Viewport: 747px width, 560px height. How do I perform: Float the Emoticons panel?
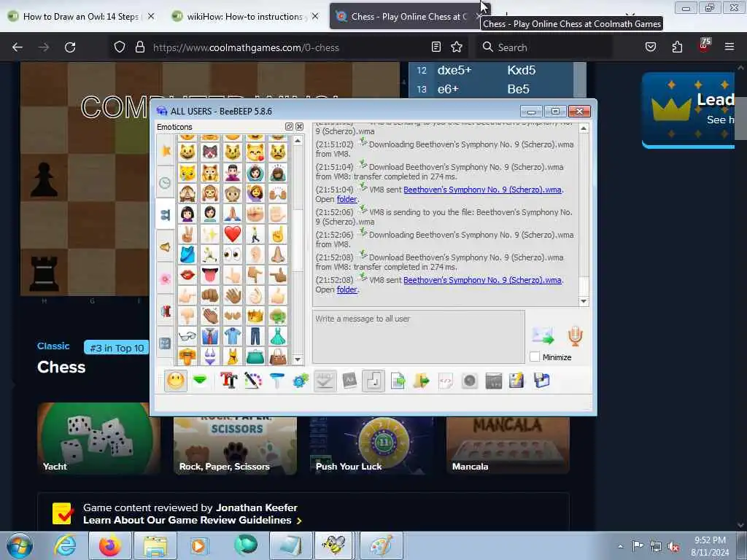(x=289, y=127)
